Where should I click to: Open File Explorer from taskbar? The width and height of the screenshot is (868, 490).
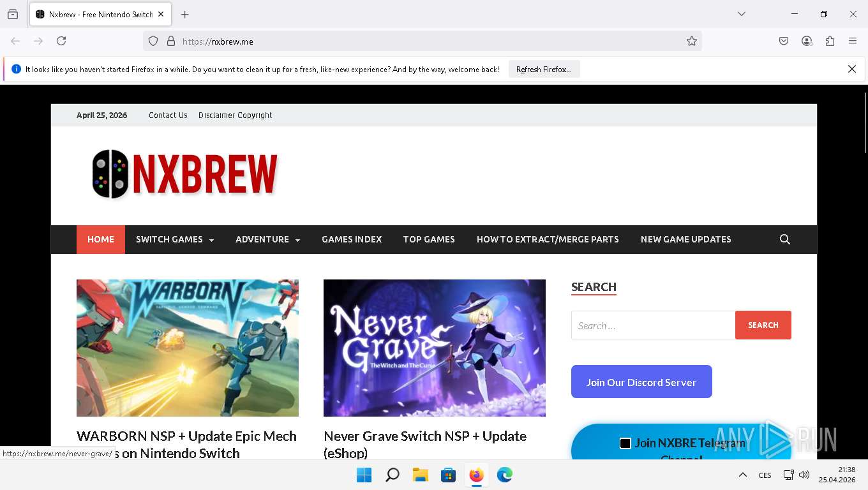(420, 475)
